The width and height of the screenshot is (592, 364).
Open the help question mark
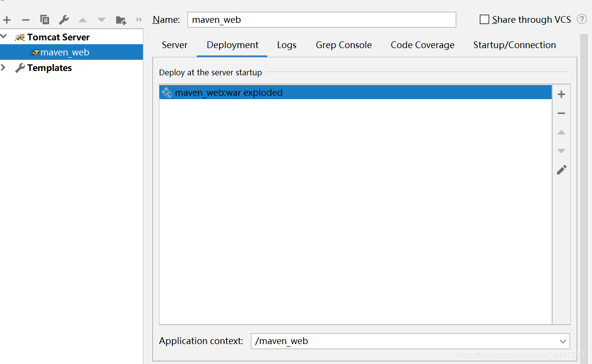click(x=581, y=19)
